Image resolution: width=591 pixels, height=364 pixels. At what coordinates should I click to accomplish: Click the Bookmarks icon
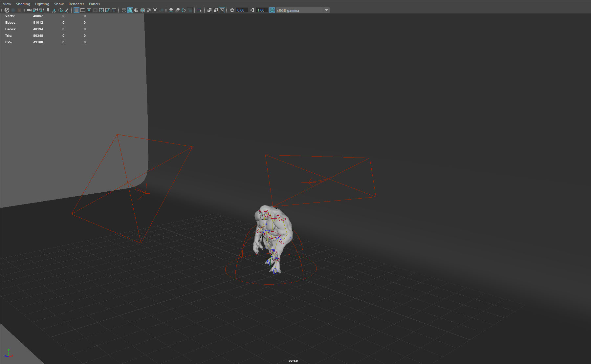(48, 10)
